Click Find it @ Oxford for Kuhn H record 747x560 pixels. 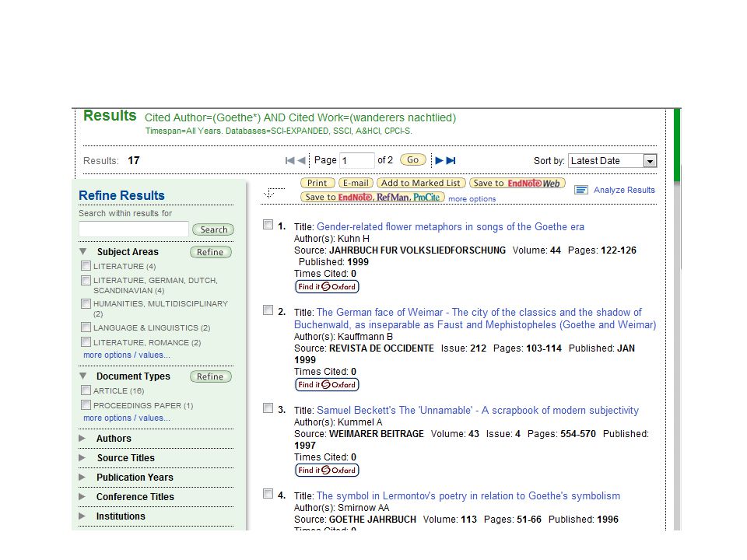pos(327,287)
